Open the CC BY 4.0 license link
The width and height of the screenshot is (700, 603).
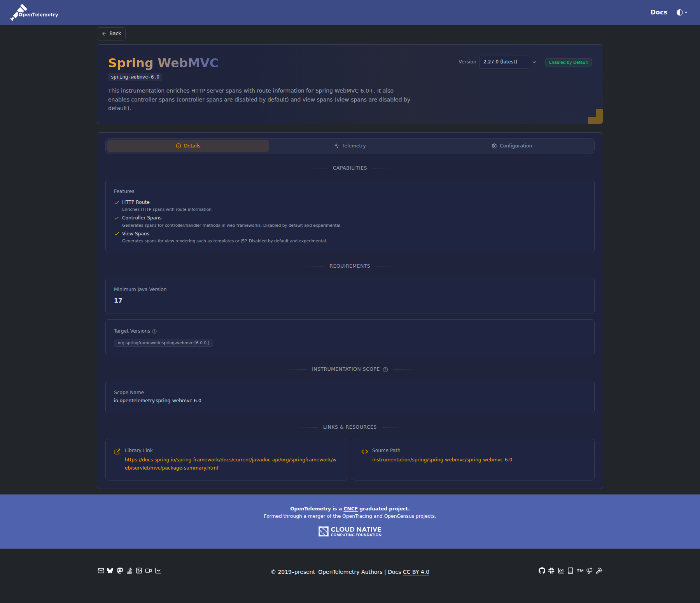click(416, 572)
